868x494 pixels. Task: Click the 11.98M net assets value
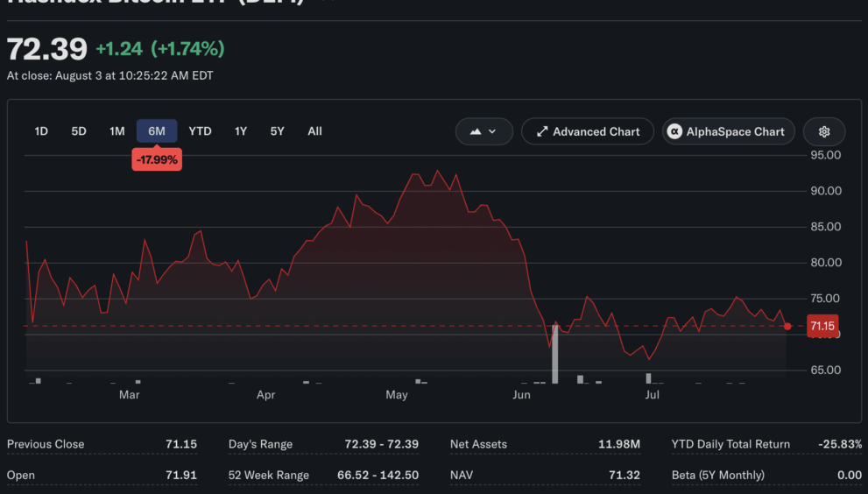pyautogui.click(x=619, y=444)
